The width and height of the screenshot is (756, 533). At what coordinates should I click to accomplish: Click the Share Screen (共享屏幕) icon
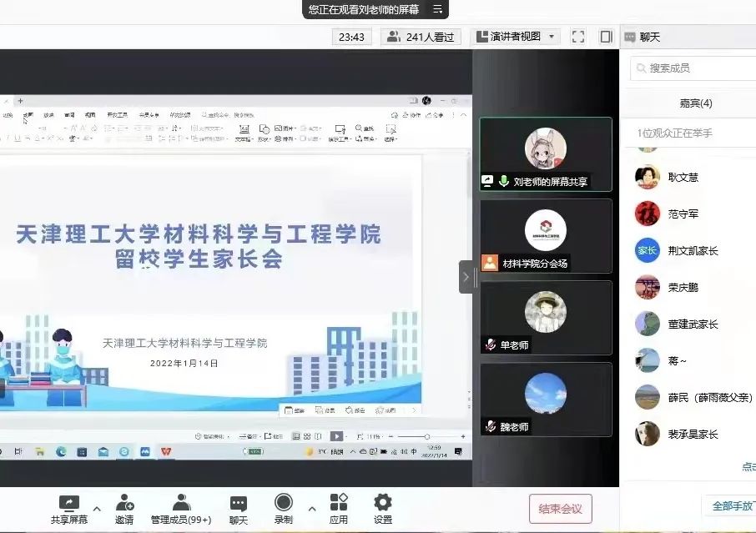point(68,503)
